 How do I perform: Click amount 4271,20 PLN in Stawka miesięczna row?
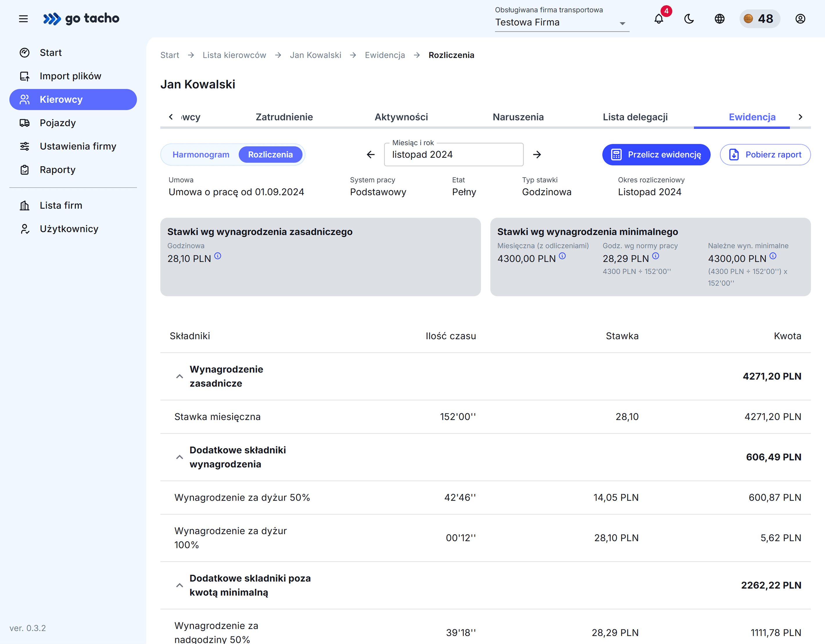tap(772, 417)
